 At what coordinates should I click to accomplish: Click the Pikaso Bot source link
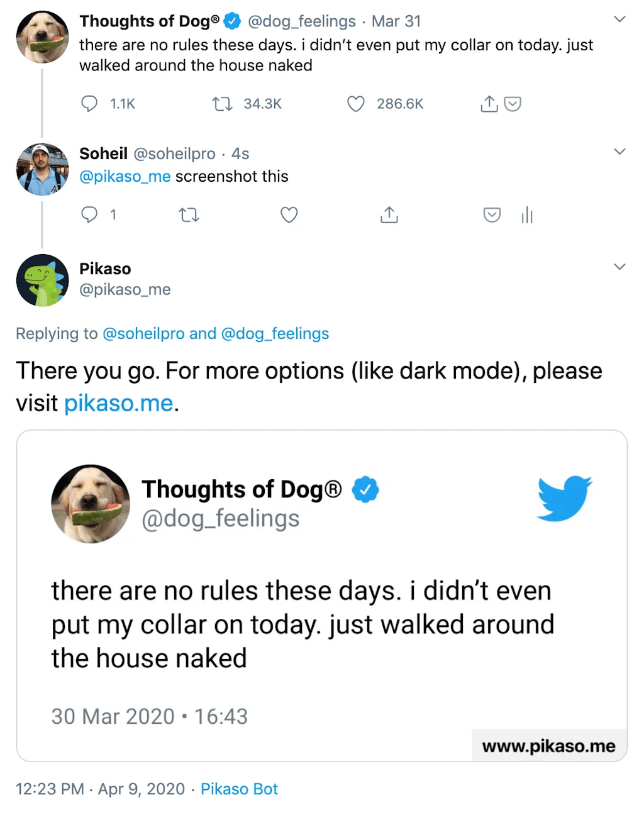pyautogui.click(x=239, y=789)
